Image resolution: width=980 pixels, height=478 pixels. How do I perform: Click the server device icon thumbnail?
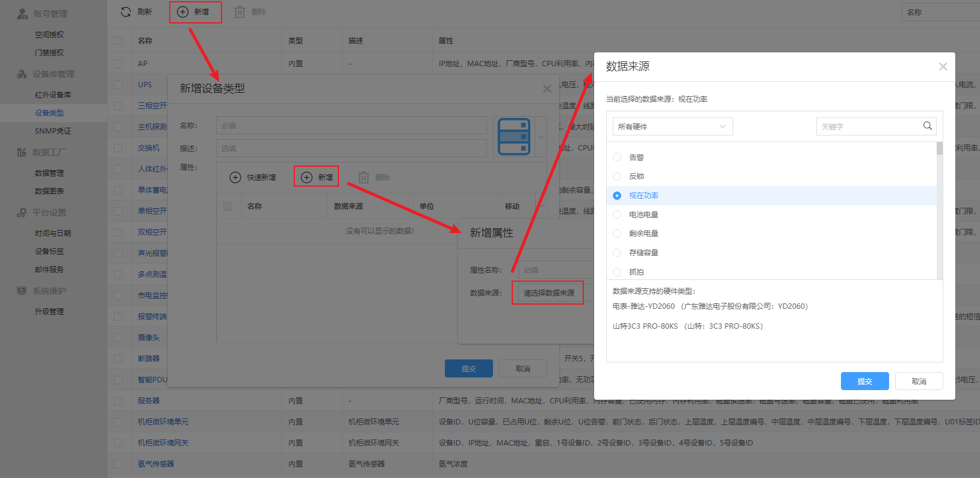point(514,137)
